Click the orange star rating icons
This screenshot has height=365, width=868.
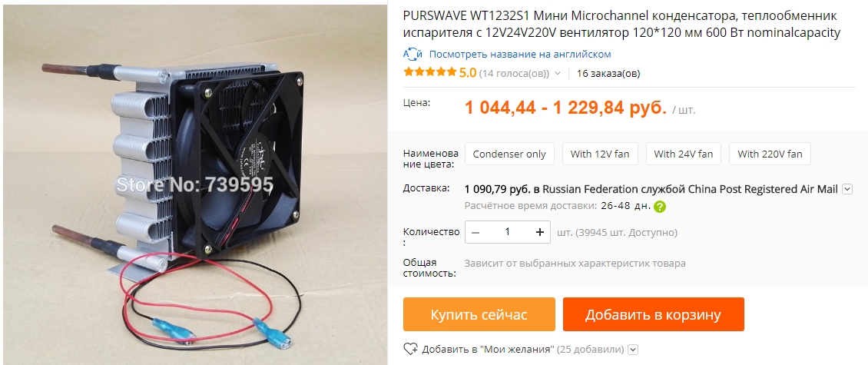click(430, 72)
